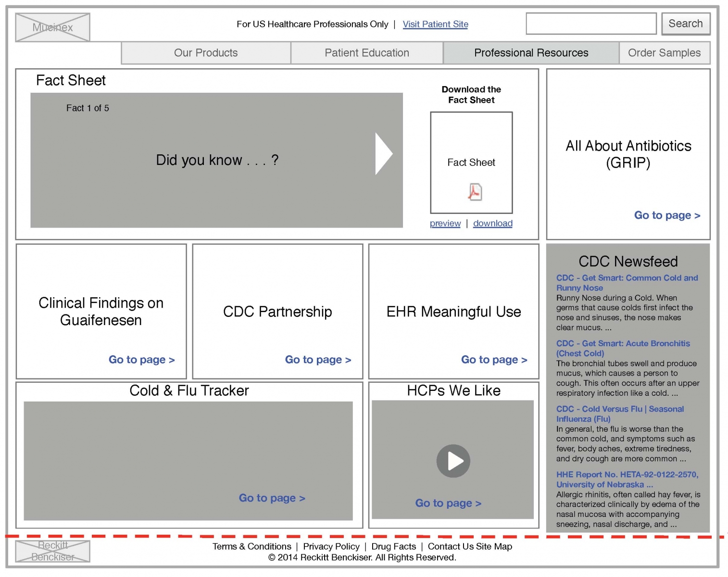Open Contact Us footer link
Screen dimensions: 728x577
coord(451,546)
